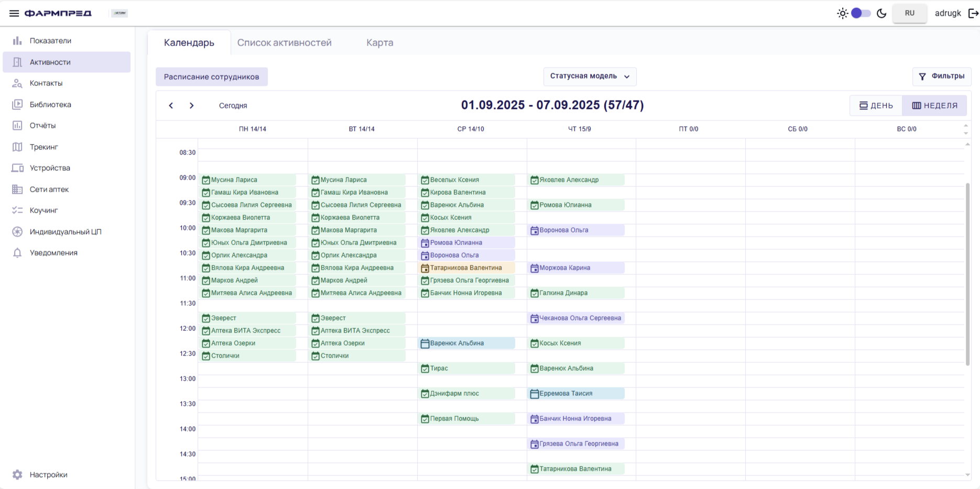Viewport: 980px width, 489px height.
Task: Toggle the light/dark theme switch
Action: [861, 13]
